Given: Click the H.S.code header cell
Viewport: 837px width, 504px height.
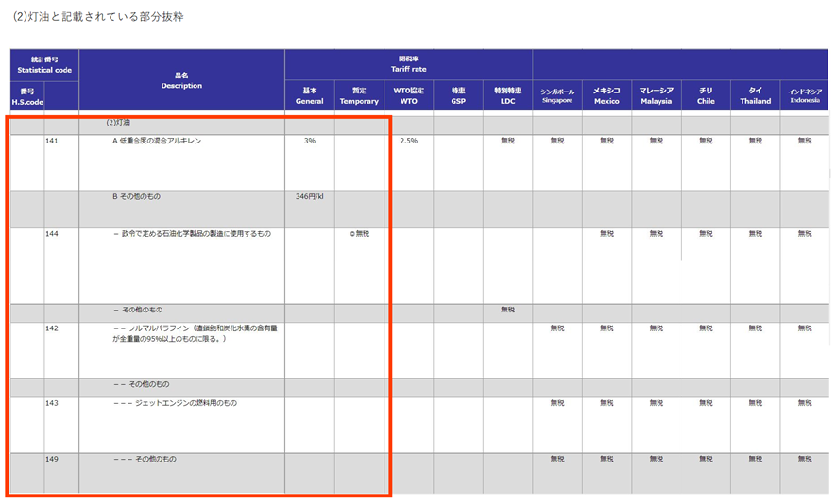Looking at the screenshot, I should click(x=26, y=97).
